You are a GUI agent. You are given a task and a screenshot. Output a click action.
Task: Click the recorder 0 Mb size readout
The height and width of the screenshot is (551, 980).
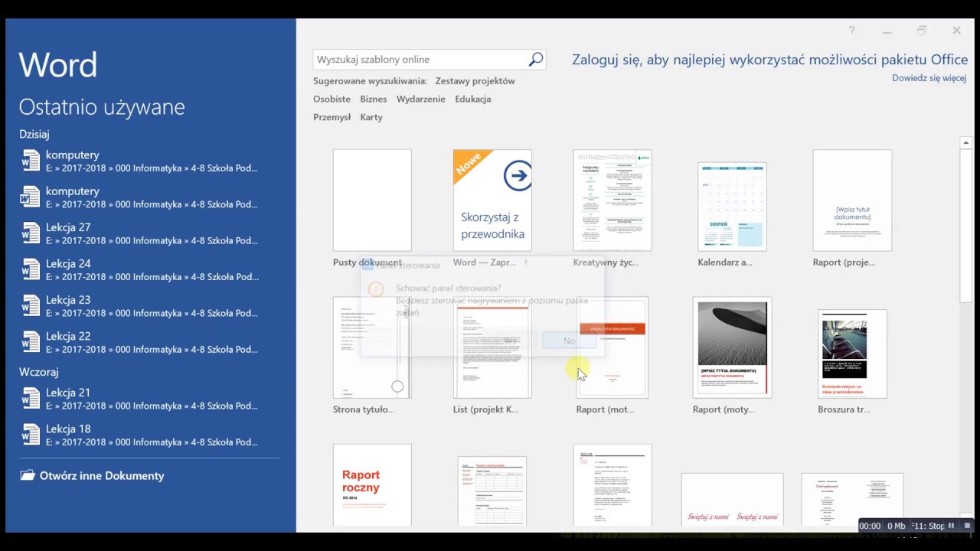coord(897,526)
